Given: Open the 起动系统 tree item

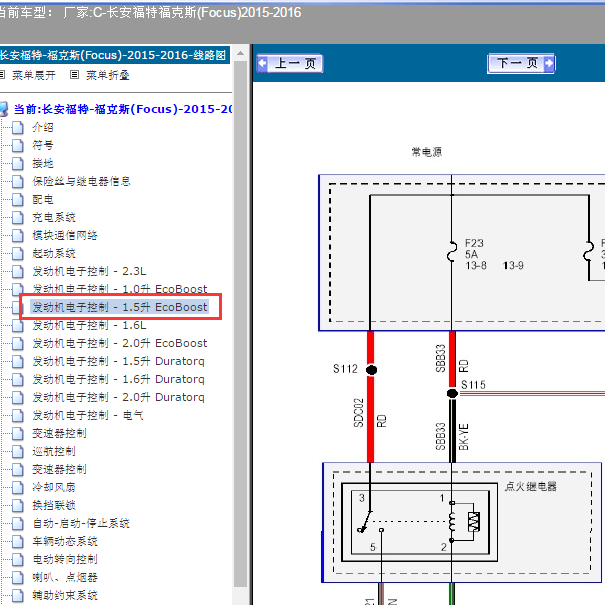Looking at the screenshot, I should (x=54, y=253).
